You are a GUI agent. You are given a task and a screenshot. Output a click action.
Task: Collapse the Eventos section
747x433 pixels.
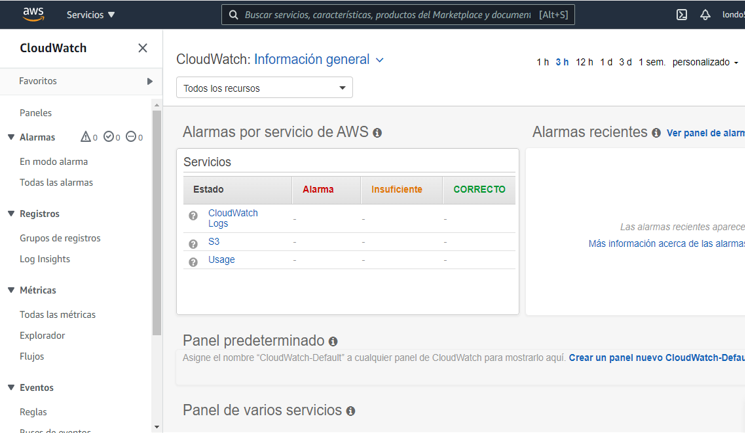(x=11, y=387)
